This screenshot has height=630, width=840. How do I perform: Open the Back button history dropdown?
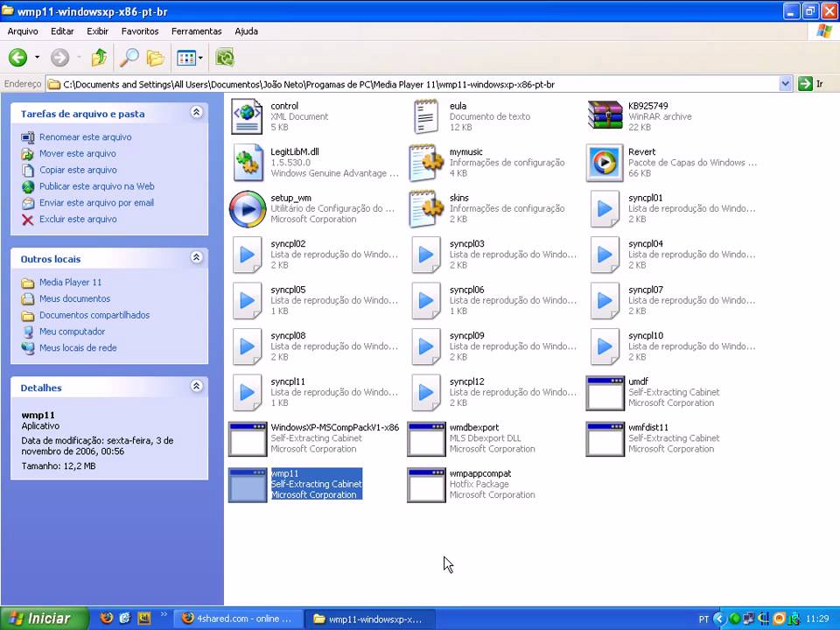[x=37, y=58]
